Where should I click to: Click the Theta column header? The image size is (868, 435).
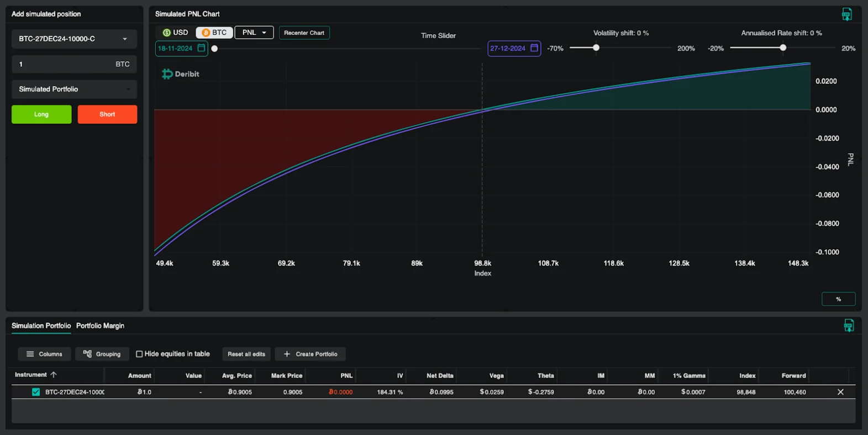point(546,375)
